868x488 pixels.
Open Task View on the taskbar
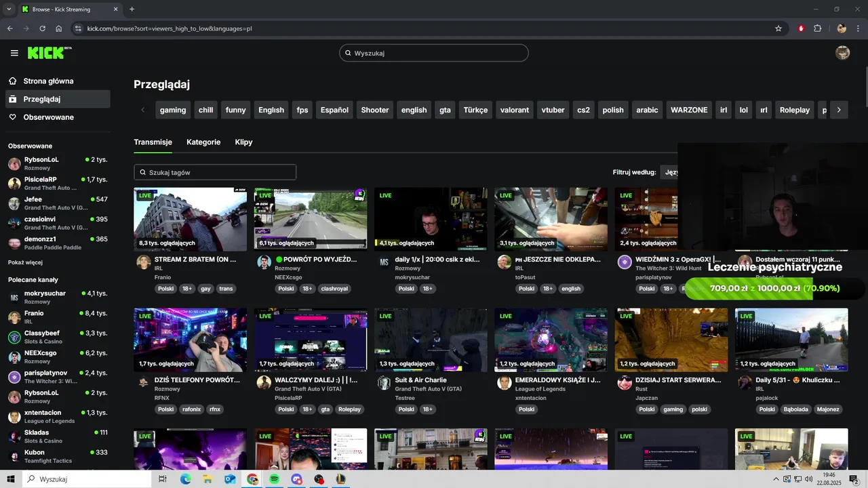click(163, 479)
